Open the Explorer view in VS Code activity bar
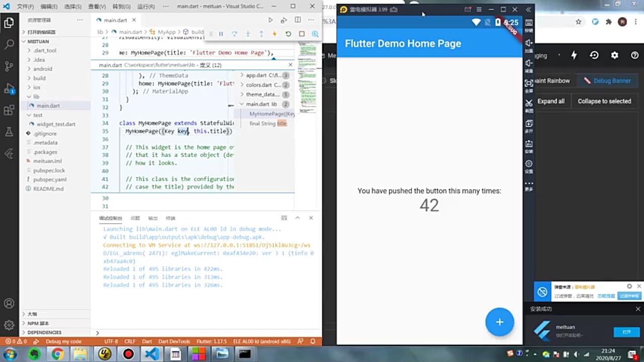 tap(9, 23)
